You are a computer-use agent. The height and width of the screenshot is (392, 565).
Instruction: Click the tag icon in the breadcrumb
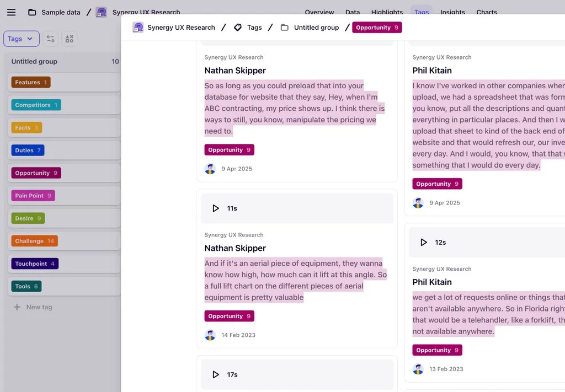[x=238, y=28]
